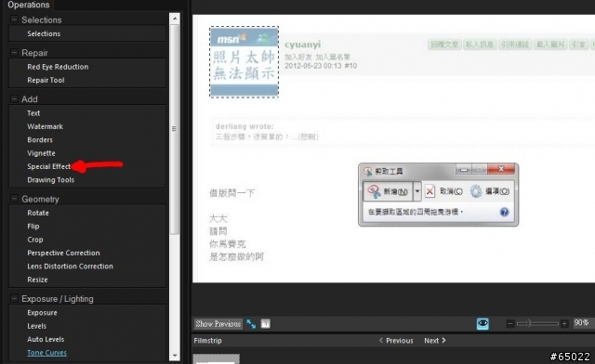Image resolution: width=595 pixels, height=364 pixels.
Task: Open Perspective Correction
Action: pyautogui.click(x=63, y=253)
